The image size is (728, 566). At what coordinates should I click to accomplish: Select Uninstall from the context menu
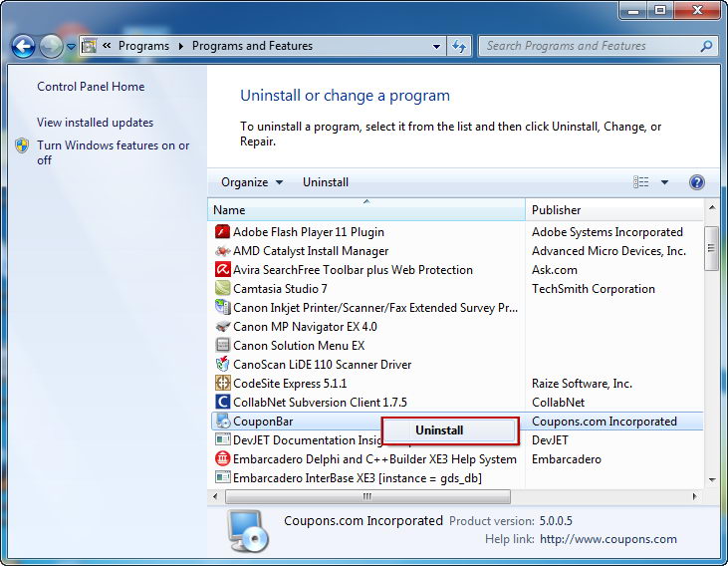pos(439,430)
